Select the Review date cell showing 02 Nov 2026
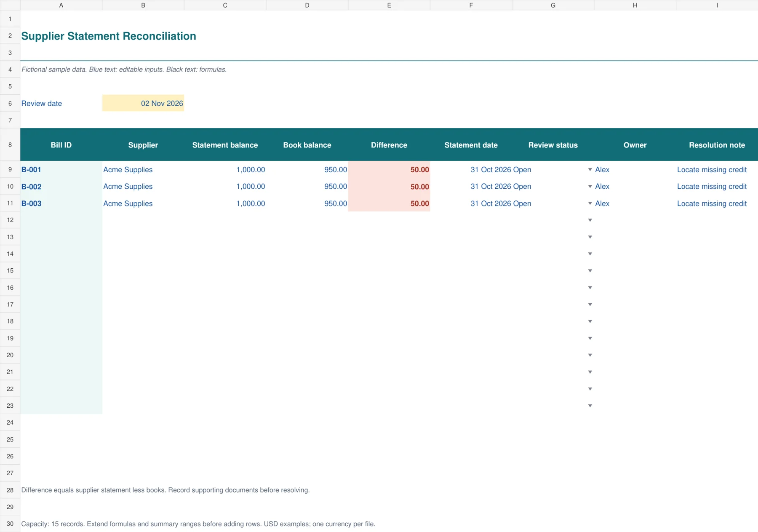 click(143, 103)
